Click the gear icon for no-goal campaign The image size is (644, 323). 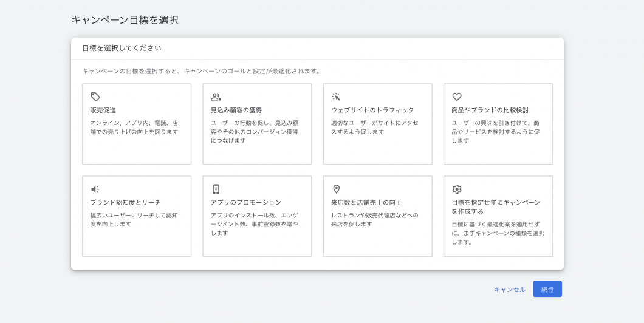coord(457,189)
